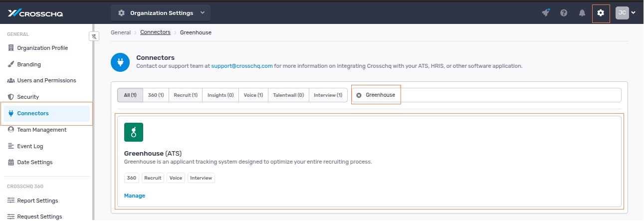The width and height of the screenshot is (644, 221).
Task: Click the Interview tag on Greenhouse card
Action: pos(201,178)
